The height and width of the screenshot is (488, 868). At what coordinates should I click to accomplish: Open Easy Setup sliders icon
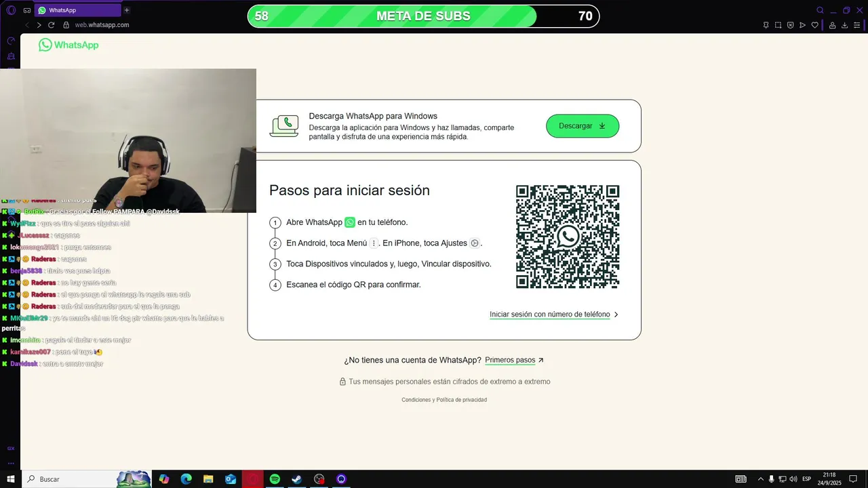857,25
